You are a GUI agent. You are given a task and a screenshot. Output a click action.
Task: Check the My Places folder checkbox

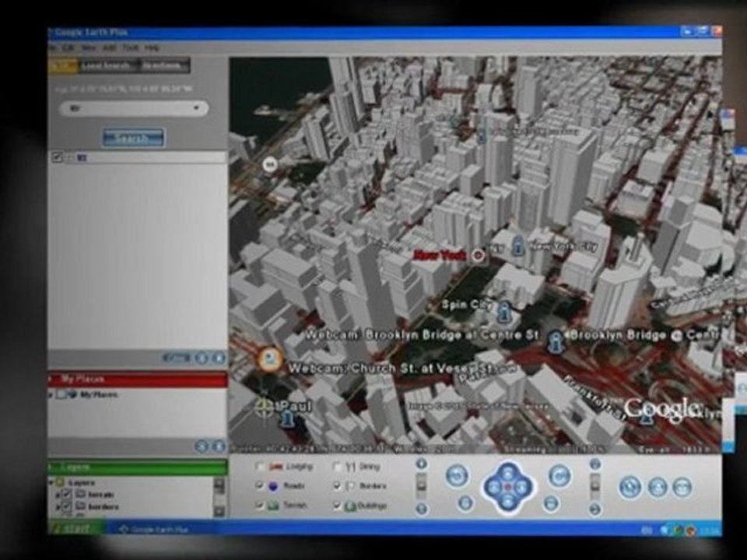[61, 394]
